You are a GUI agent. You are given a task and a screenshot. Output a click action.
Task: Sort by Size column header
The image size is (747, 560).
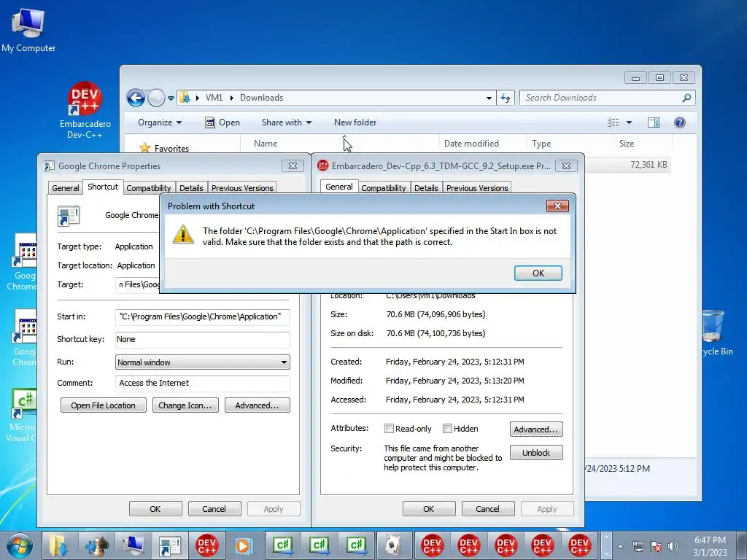(627, 144)
